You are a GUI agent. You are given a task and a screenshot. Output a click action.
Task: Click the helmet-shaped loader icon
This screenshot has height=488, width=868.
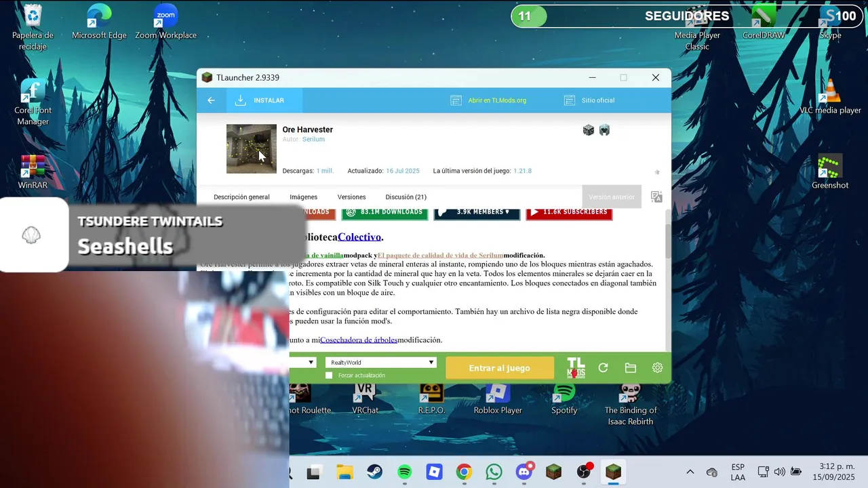point(604,130)
